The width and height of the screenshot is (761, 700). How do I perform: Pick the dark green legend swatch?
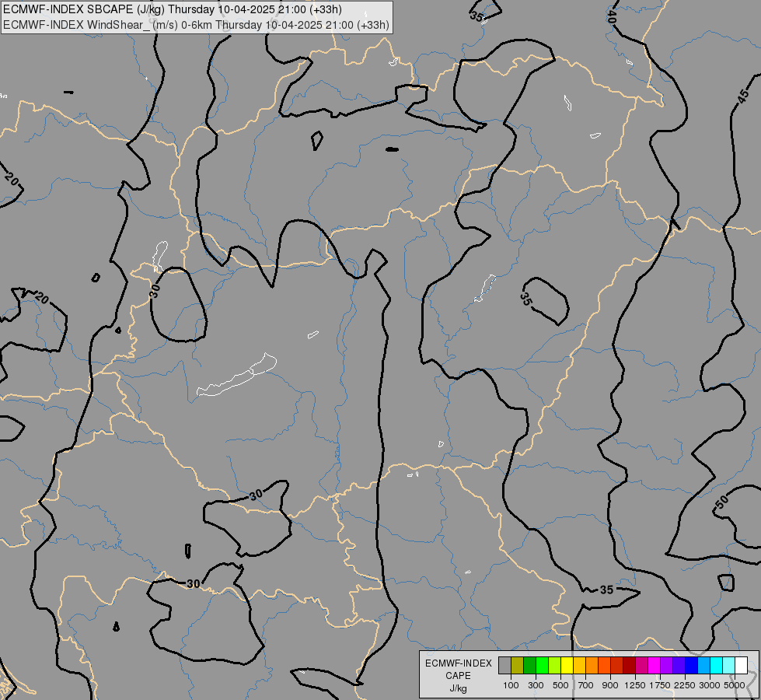pos(529,666)
